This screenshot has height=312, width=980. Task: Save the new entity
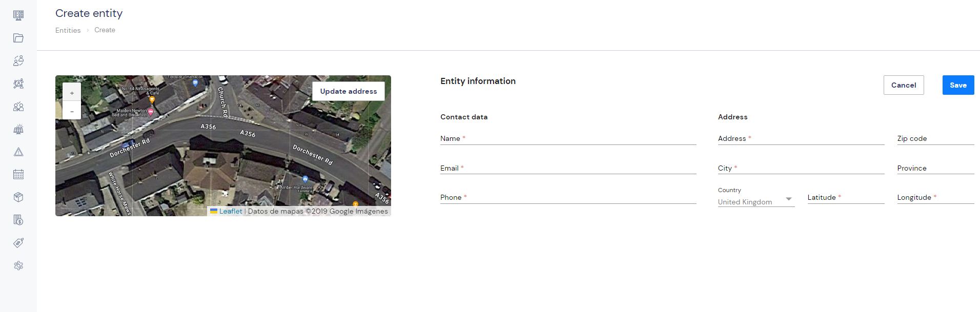click(958, 85)
